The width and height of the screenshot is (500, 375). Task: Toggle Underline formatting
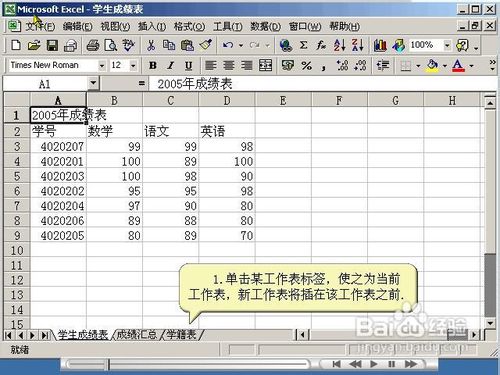[188, 65]
